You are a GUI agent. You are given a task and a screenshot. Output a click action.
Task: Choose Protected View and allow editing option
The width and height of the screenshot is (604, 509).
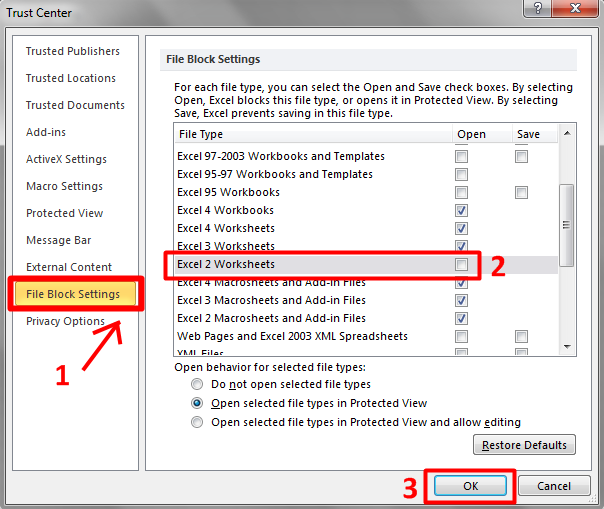click(x=197, y=423)
